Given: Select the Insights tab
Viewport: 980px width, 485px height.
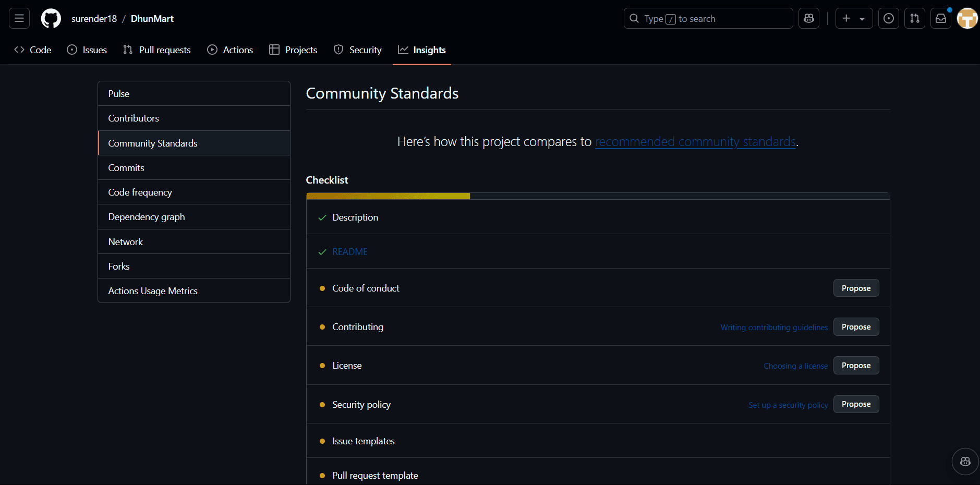Looking at the screenshot, I should click(x=422, y=50).
